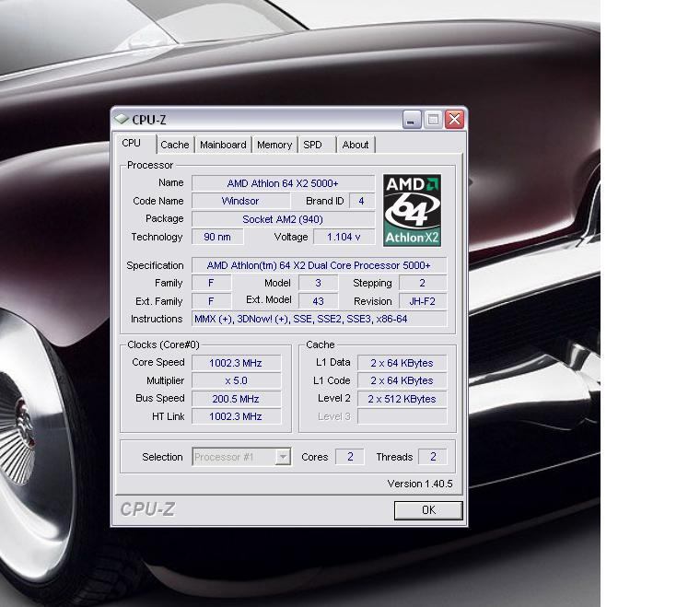Click the Stepping value 2
The image size is (700, 607).
[x=423, y=283]
